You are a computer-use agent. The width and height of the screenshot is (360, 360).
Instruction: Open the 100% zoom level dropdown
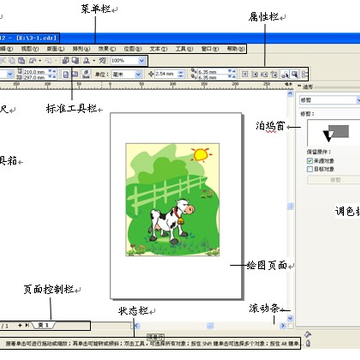pos(142,61)
